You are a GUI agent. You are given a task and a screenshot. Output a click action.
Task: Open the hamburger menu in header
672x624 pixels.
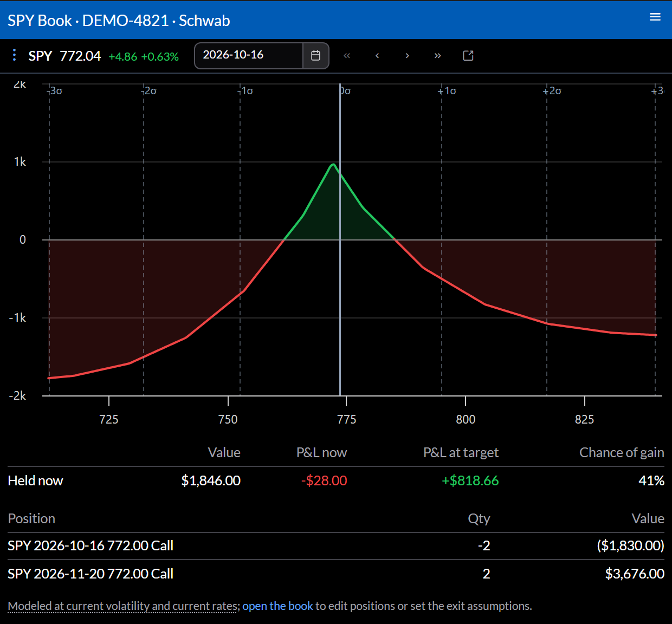[655, 17]
